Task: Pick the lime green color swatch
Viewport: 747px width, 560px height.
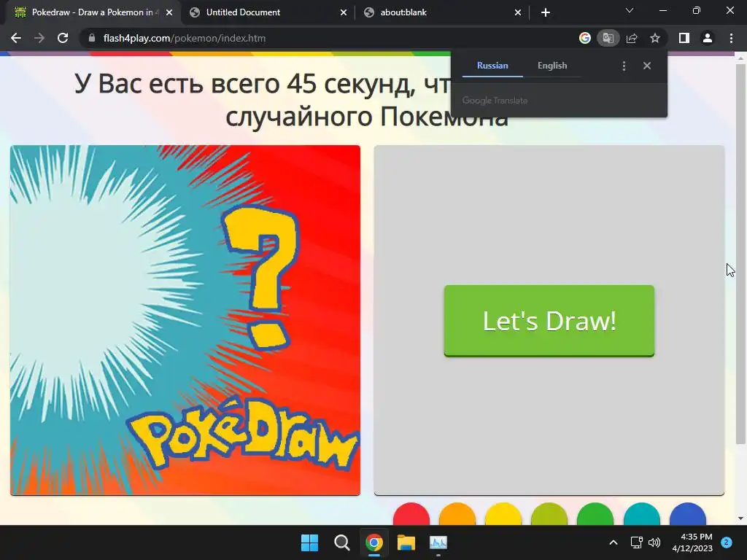Action: (x=549, y=514)
